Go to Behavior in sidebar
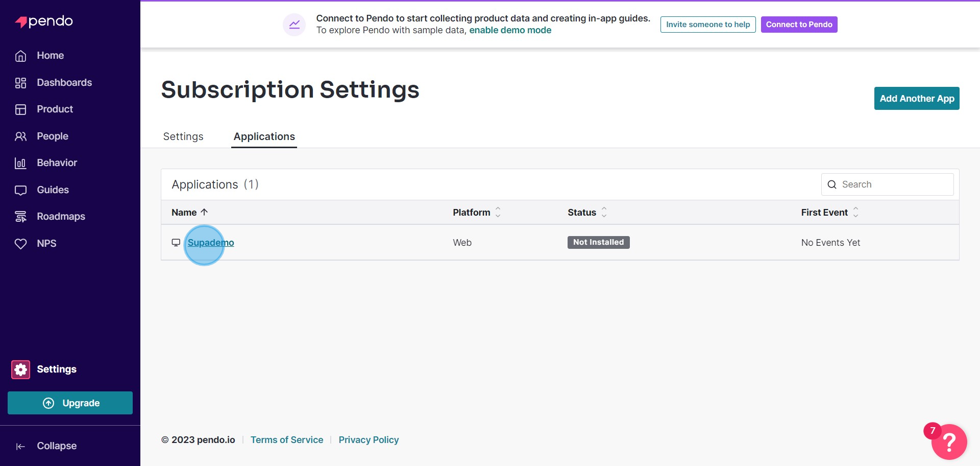Screen dimensions: 980x466 pos(57,163)
